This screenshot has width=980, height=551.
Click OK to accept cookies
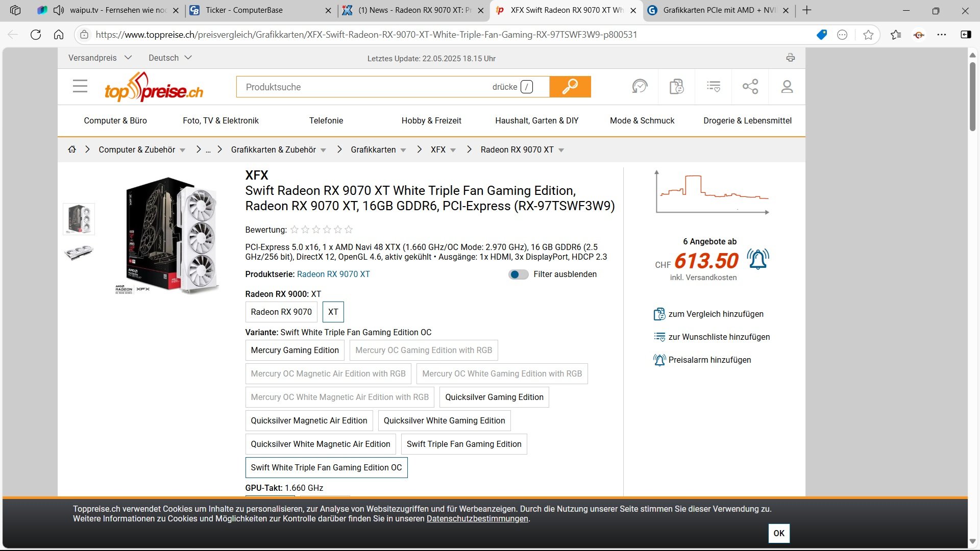tap(778, 533)
